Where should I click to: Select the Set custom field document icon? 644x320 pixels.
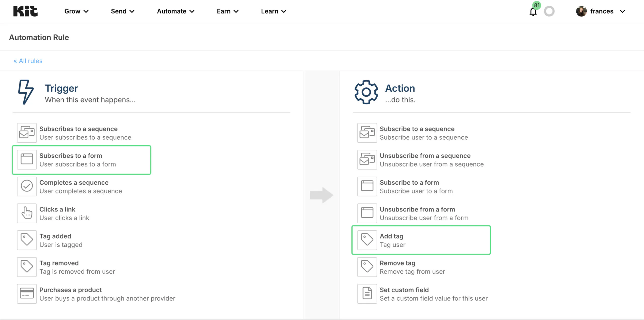(x=367, y=294)
